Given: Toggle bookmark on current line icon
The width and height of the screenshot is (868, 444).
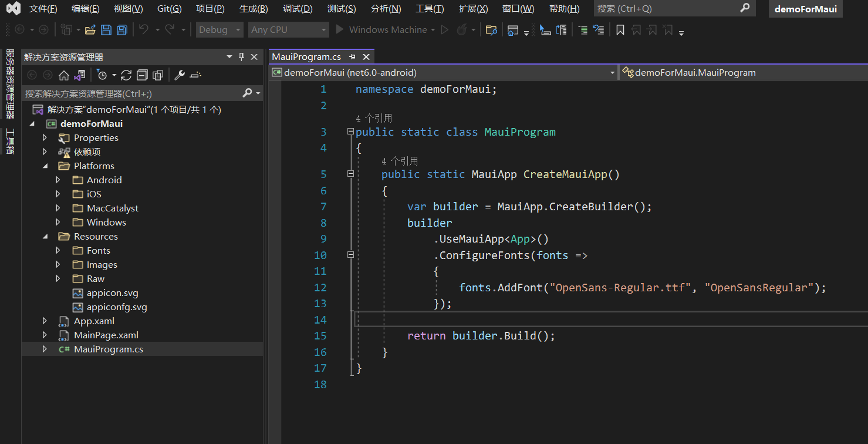Looking at the screenshot, I should pos(620,30).
